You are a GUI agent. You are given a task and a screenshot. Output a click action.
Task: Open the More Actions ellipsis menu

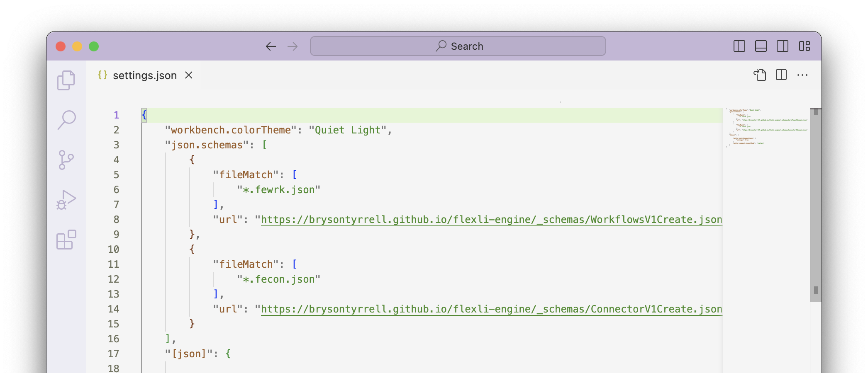click(x=802, y=75)
